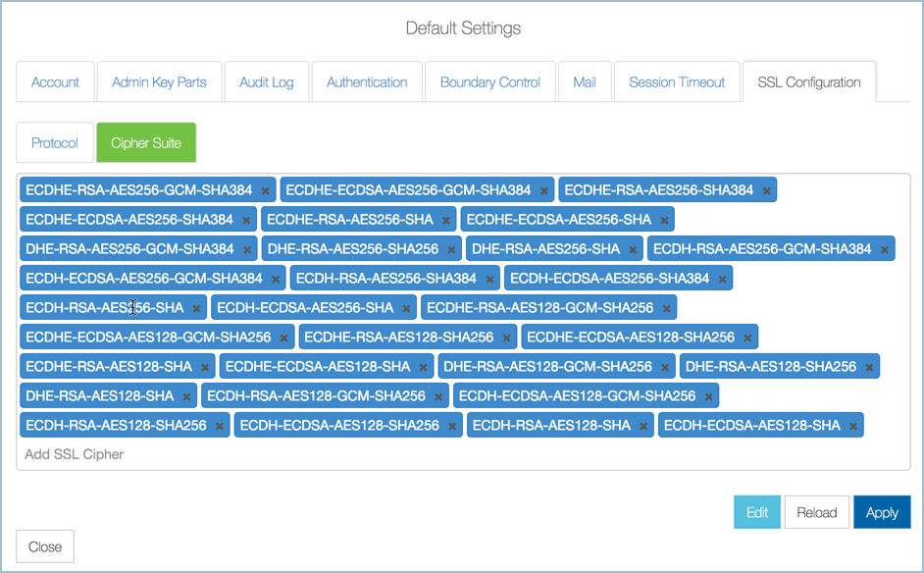Close the Default Settings dialog
The height and width of the screenshot is (573, 924).
pos(45,547)
